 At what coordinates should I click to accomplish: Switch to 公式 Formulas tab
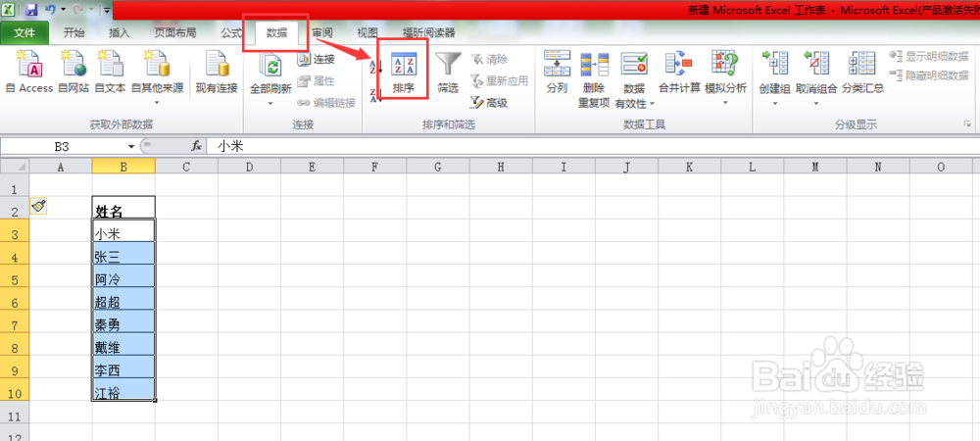pyautogui.click(x=231, y=33)
